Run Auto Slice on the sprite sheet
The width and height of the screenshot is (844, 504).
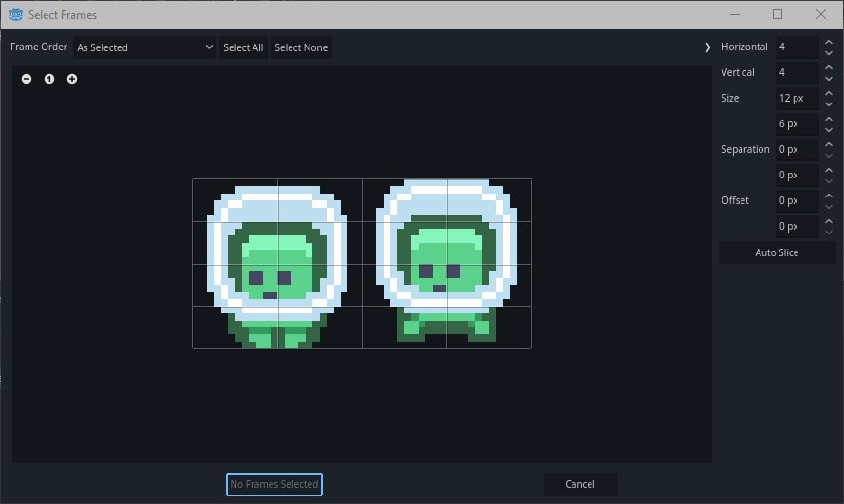pyautogui.click(x=777, y=252)
